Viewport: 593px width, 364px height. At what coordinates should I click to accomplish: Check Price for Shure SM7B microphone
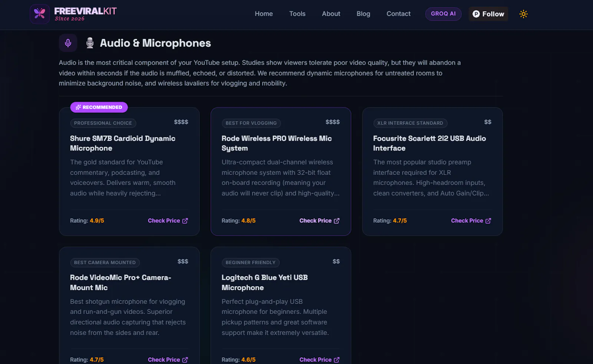coord(168,221)
